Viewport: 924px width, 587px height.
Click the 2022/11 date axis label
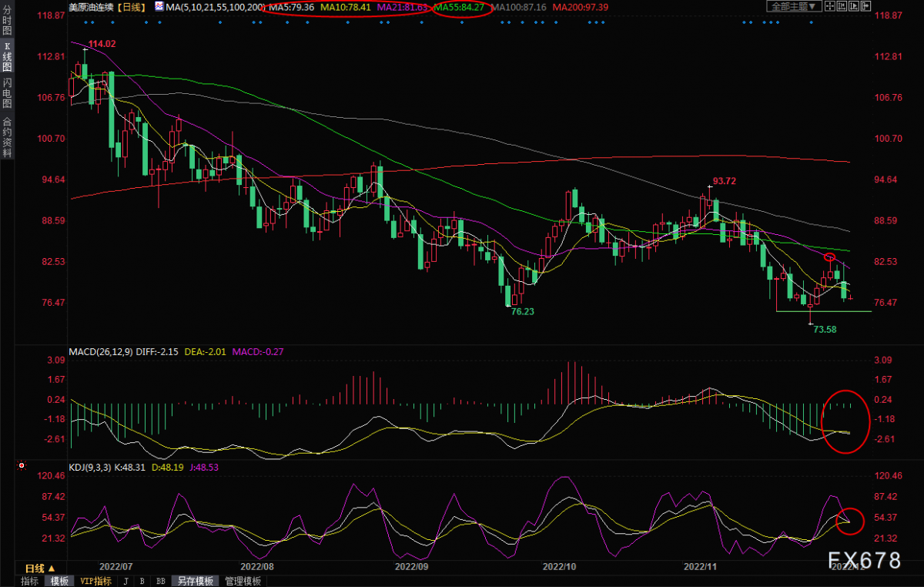(x=701, y=565)
